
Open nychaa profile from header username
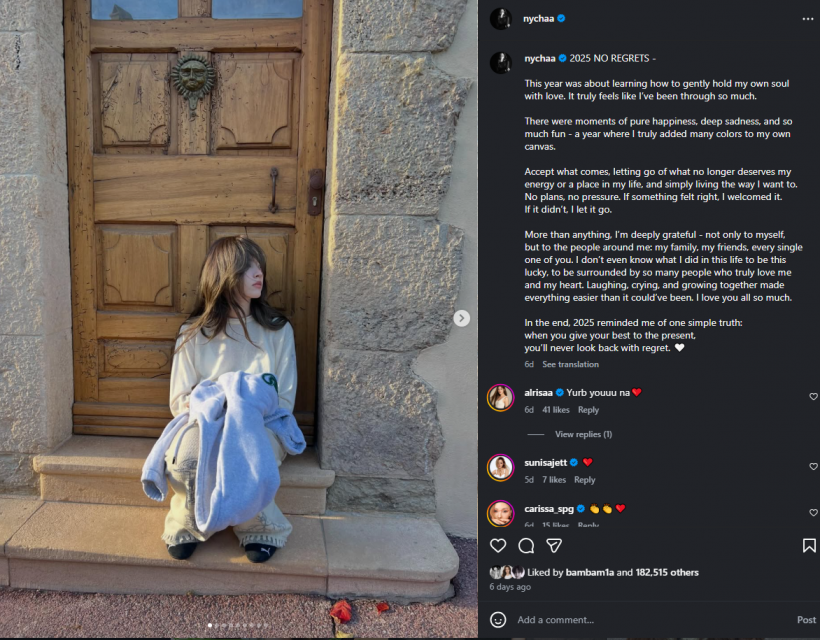tap(539, 19)
